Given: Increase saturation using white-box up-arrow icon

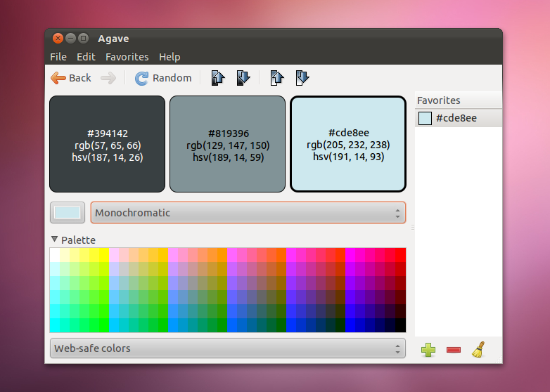Looking at the screenshot, I should 276,78.
